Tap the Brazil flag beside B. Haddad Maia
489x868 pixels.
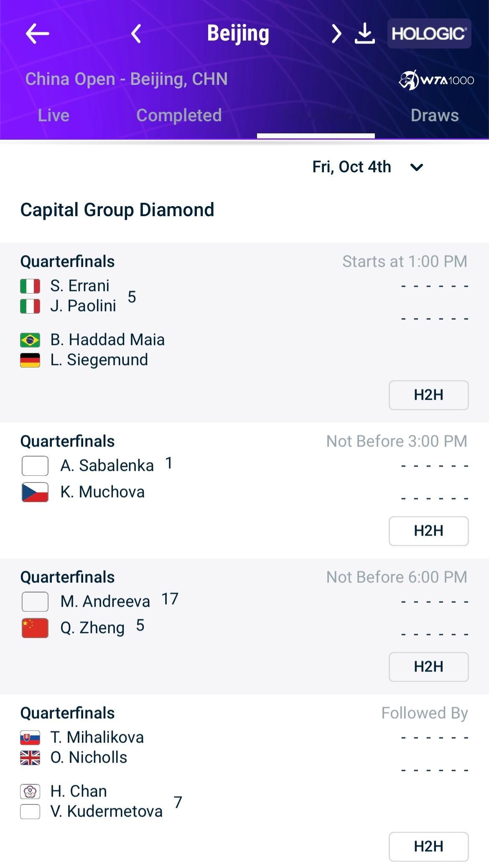[30, 340]
